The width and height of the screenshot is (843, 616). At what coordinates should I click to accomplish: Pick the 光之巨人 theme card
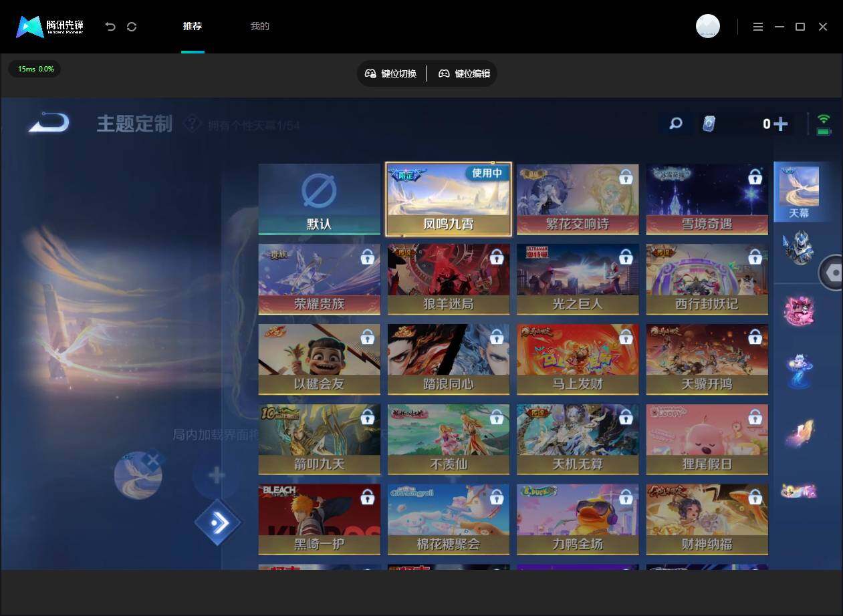pos(578,279)
